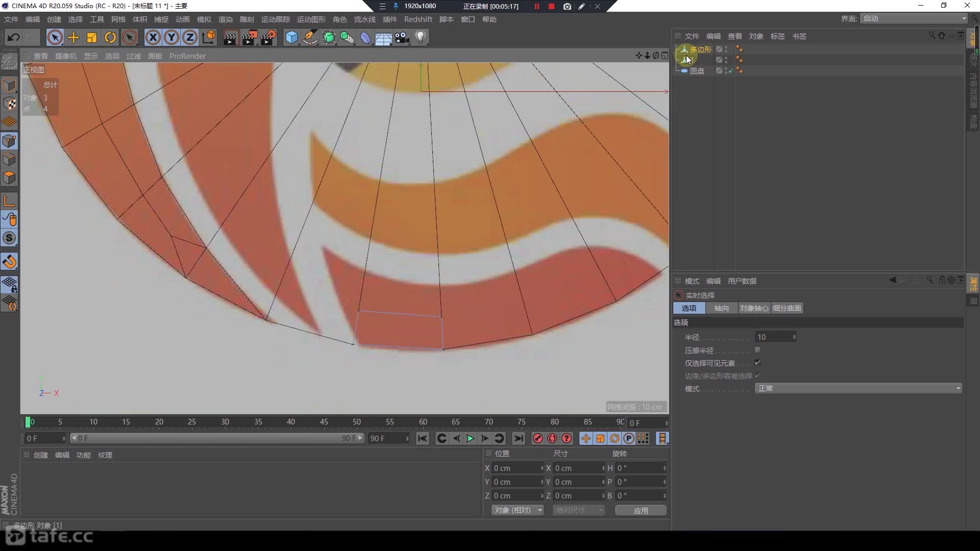Open the 模式 dropdown showing 正常
This screenshot has height=551, width=980.
pos(859,388)
